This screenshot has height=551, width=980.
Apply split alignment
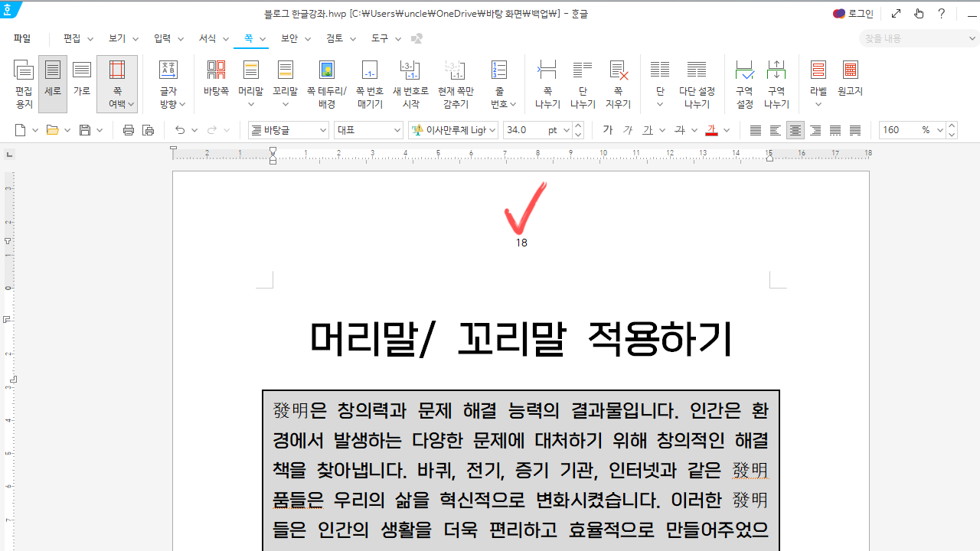(x=855, y=130)
